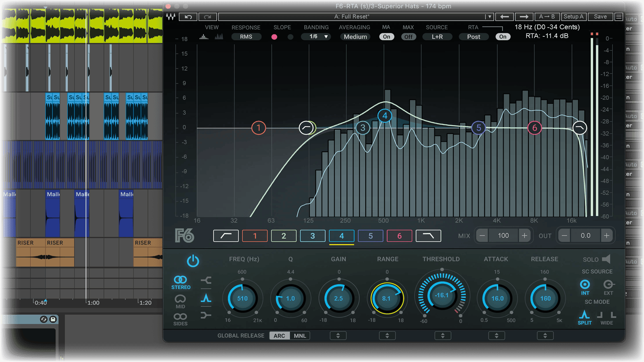
Task: Open the RTA Post selector
Action: tap(474, 37)
